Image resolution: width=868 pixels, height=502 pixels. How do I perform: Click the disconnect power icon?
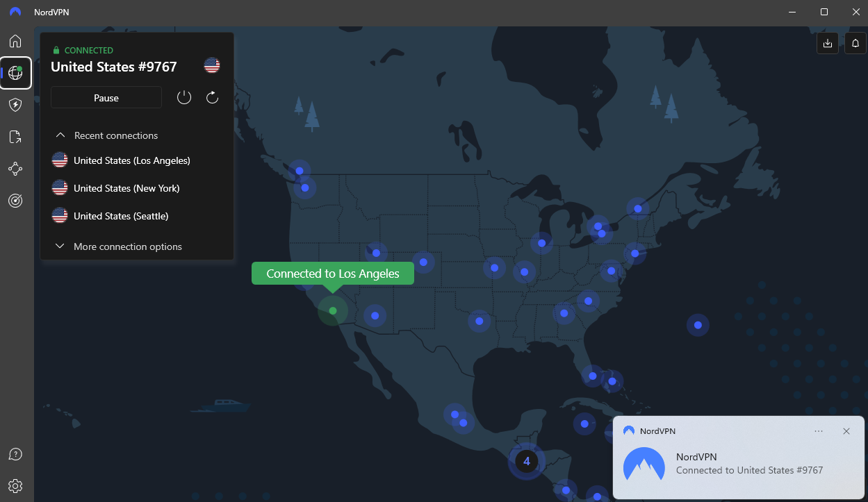pyautogui.click(x=184, y=97)
